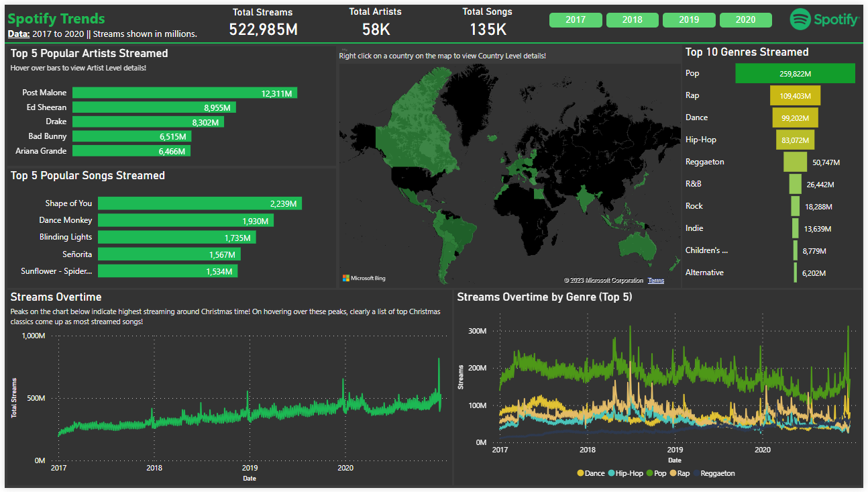Open the map Terms link
The width and height of the screenshot is (868, 492).
(x=656, y=281)
